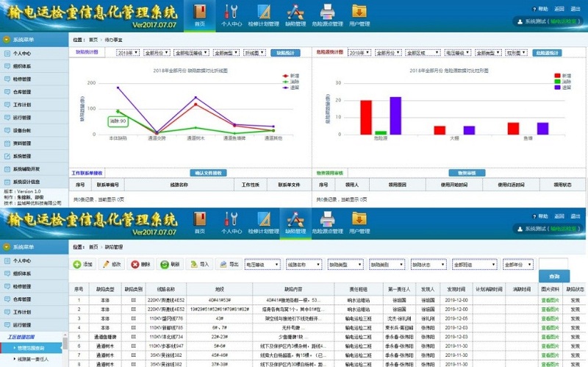Open 设备台帐 from the sidebar menu
Screen dimensions: 588x367
point(22,130)
